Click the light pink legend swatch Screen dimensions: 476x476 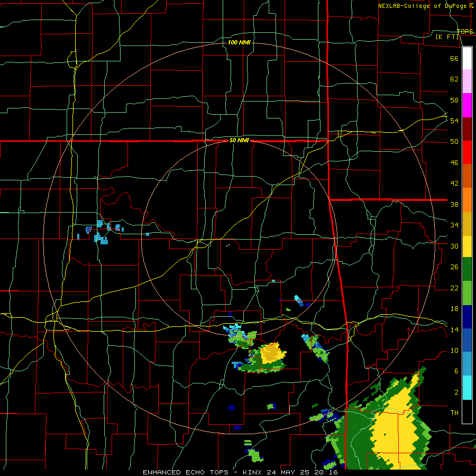467,81
